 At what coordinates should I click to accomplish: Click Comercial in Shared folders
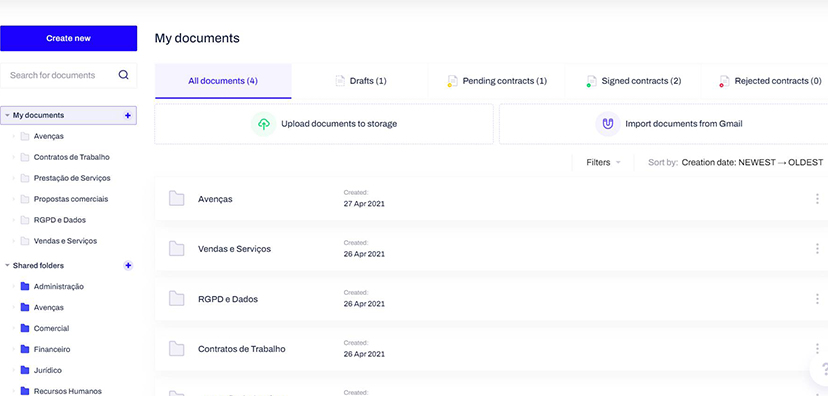(51, 328)
